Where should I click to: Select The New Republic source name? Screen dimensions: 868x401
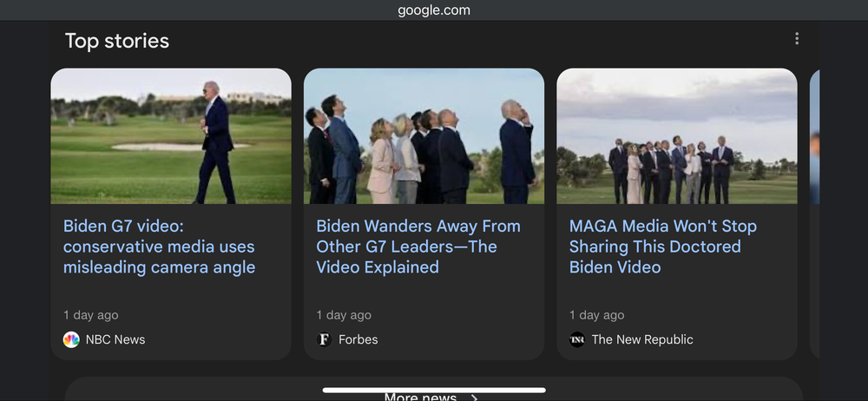(x=642, y=339)
